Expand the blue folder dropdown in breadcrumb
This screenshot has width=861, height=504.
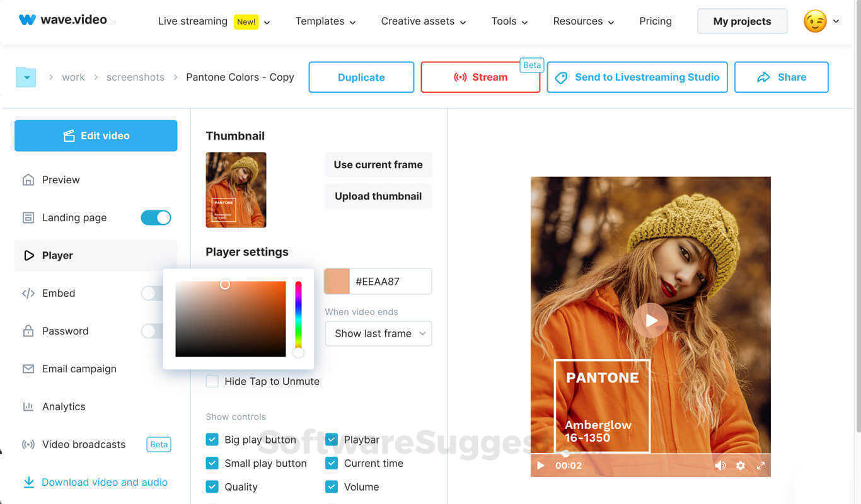tap(26, 77)
